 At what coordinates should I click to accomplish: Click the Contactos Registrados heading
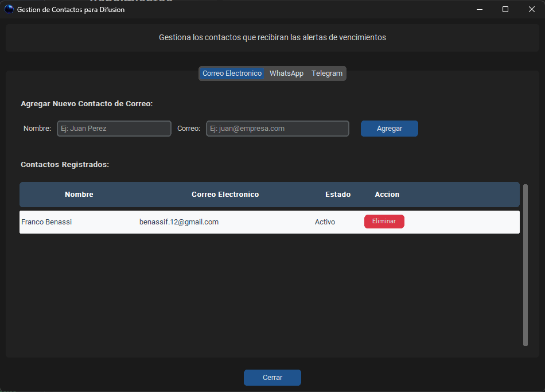(x=65, y=165)
